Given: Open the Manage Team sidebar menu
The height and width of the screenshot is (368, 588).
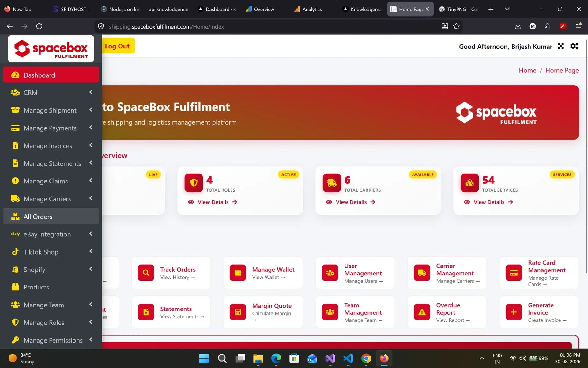Looking at the screenshot, I should 51,305.
